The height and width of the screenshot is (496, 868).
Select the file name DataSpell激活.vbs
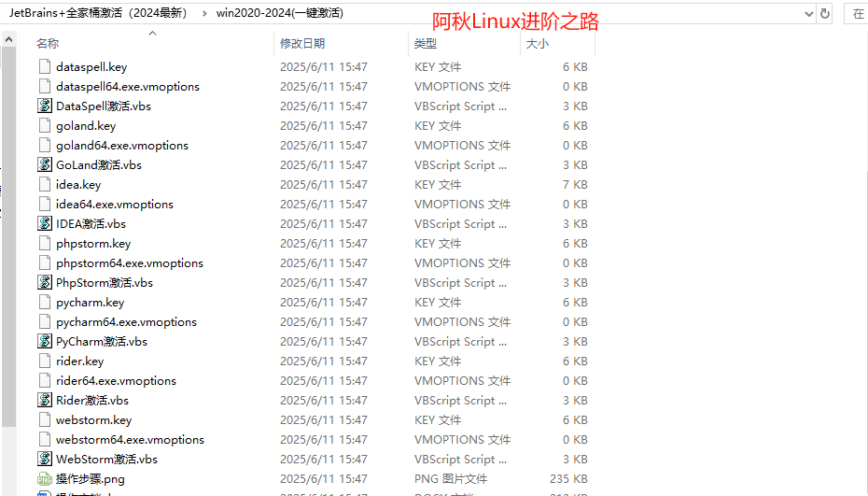(104, 106)
